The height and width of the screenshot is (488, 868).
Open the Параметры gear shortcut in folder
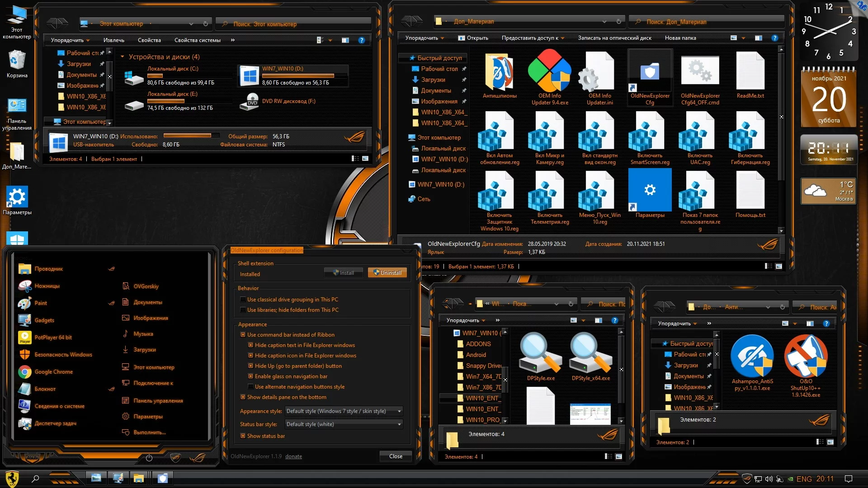point(650,190)
